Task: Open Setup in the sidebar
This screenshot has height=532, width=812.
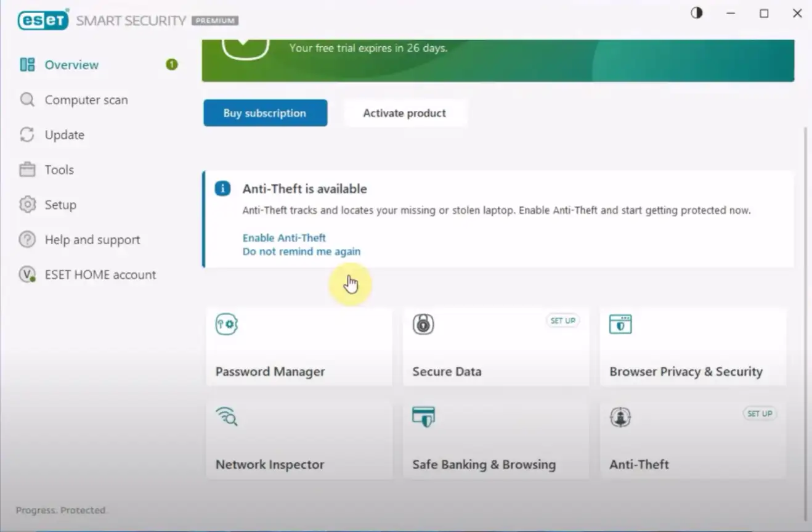Action: click(60, 205)
